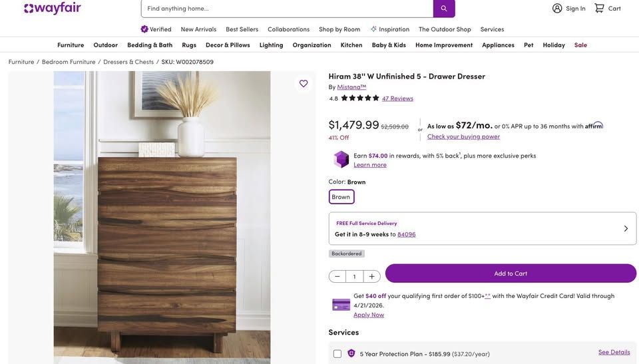Open the Sale menu item
Image resolution: width=639 pixels, height=364 pixels.
[x=580, y=45]
